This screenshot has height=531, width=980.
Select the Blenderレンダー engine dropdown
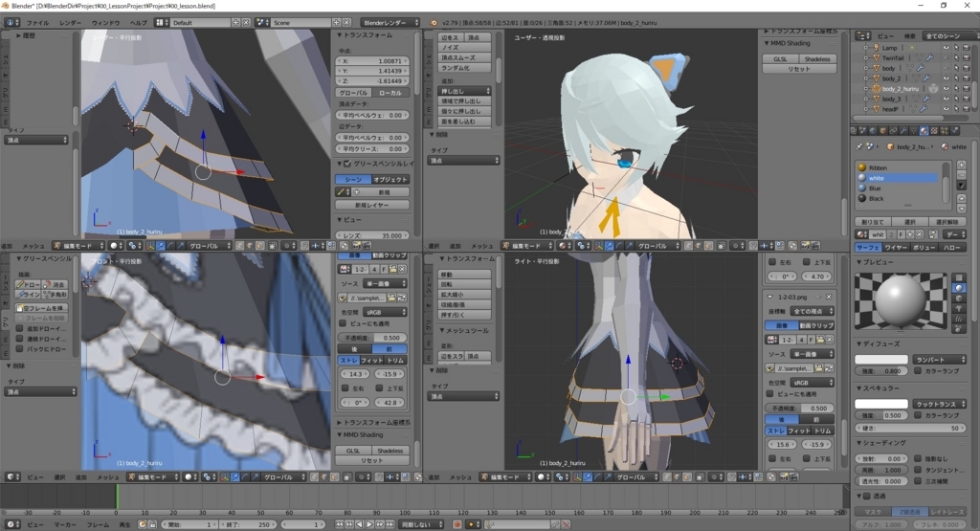390,23
